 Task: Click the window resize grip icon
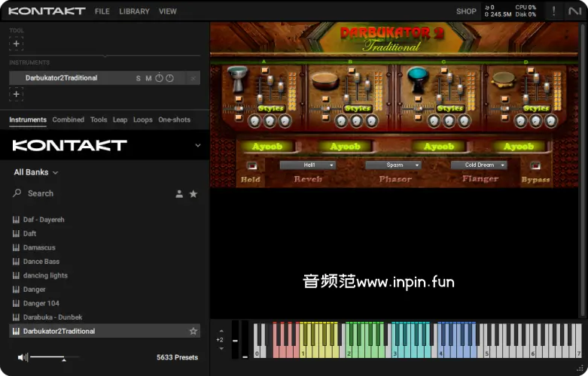[x=580, y=368]
